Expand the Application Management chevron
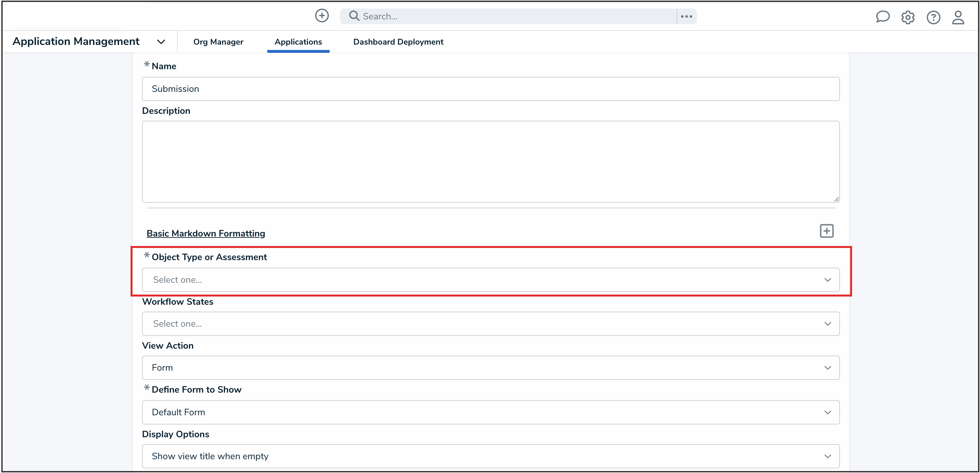This screenshot has height=473, width=980. point(161,41)
